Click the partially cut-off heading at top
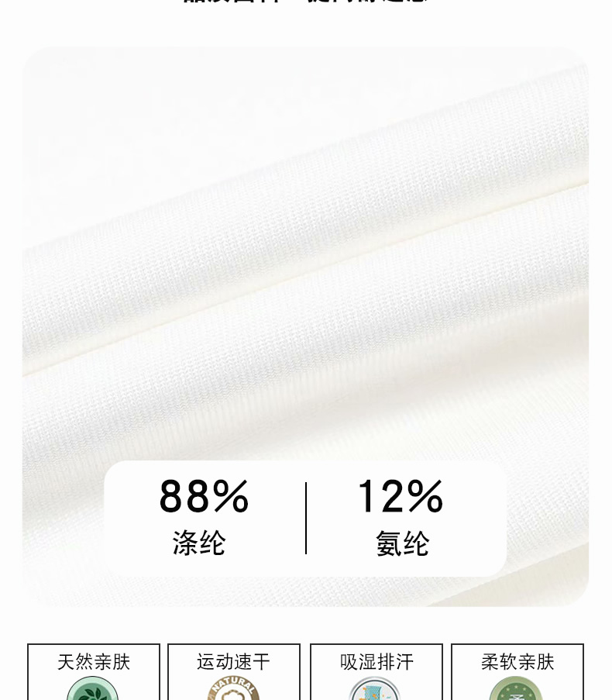Screen dimensions: 612x700 point(306,2)
